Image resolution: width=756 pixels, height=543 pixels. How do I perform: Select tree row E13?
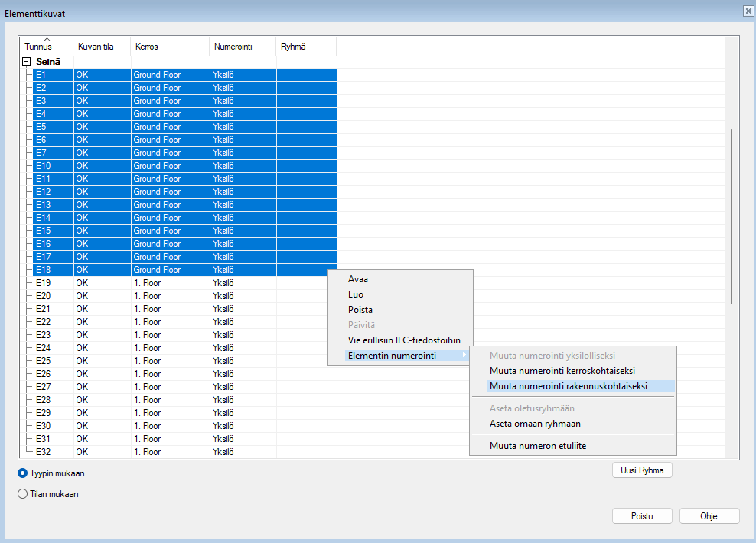tap(185, 205)
